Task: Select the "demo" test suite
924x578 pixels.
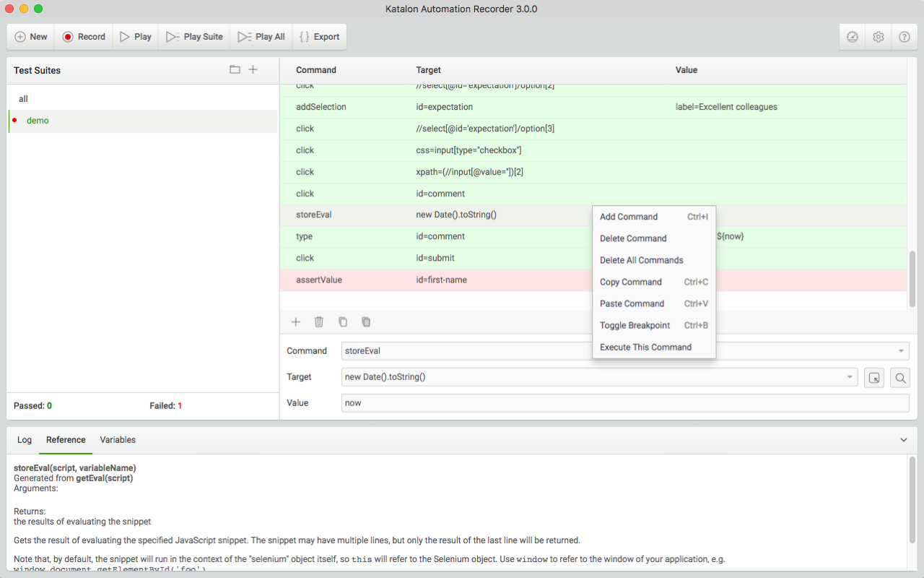Action: (x=142, y=121)
